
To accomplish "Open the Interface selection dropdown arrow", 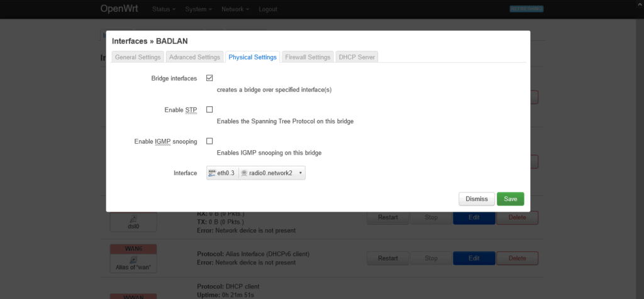I will 300,173.
